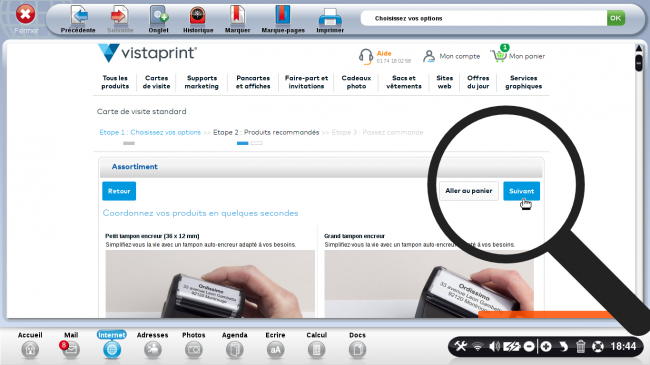Click the address bar text field

pos(483,18)
